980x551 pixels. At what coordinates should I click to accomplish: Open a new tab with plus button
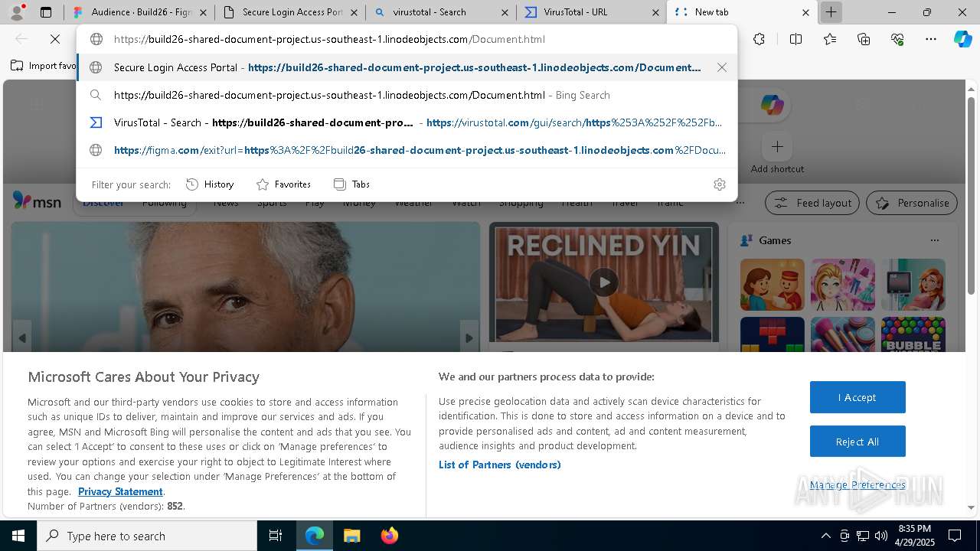point(831,12)
